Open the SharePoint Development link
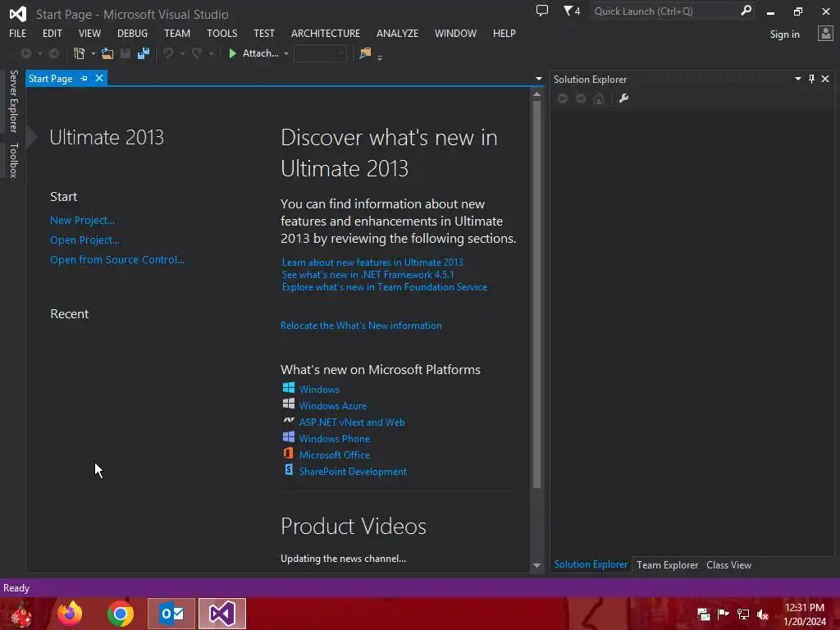This screenshot has height=630, width=840. (x=353, y=472)
